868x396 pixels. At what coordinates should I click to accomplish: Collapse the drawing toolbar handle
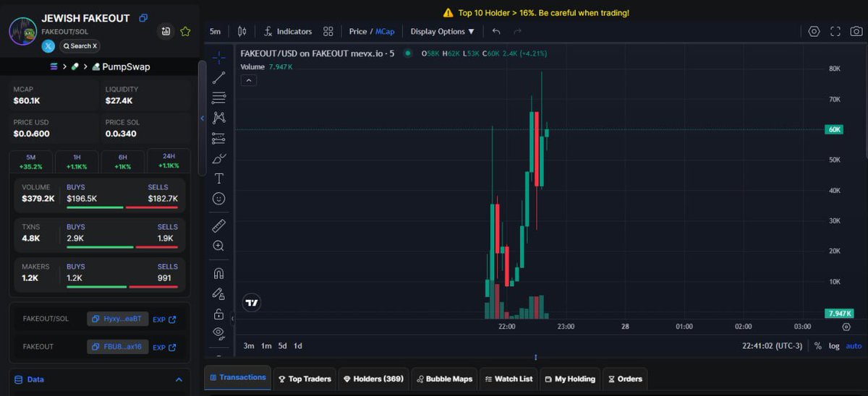232,318
